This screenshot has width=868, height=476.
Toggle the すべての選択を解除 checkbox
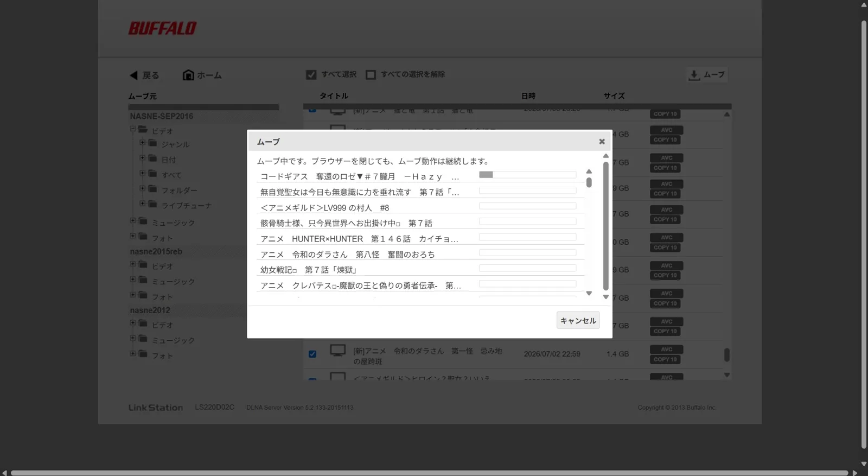[x=371, y=75]
